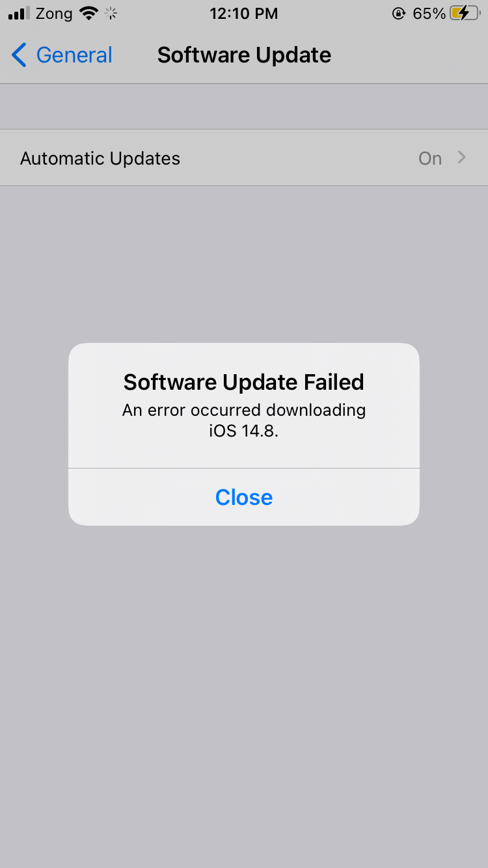The image size is (488, 868).
Task: Tap the cellular signal bars icon
Action: (x=20, y=14)
